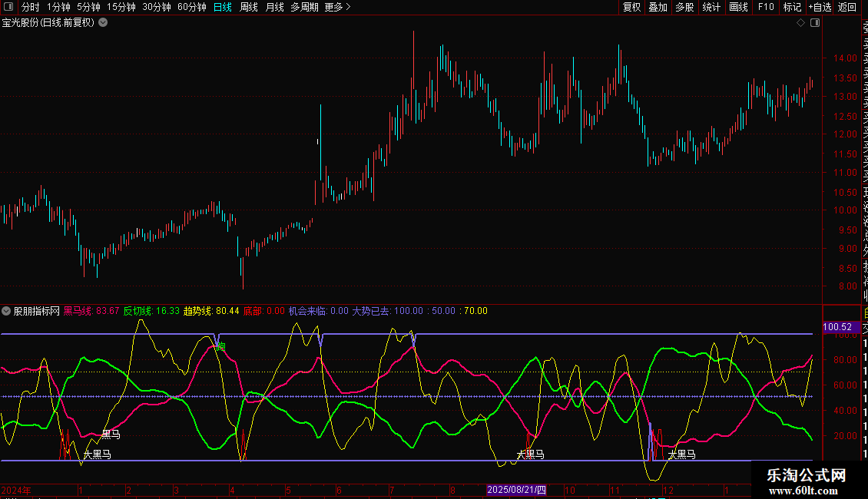868x499 pixels.
Task: Select the 周线 weekly chart period
Action: coord(249,8)
